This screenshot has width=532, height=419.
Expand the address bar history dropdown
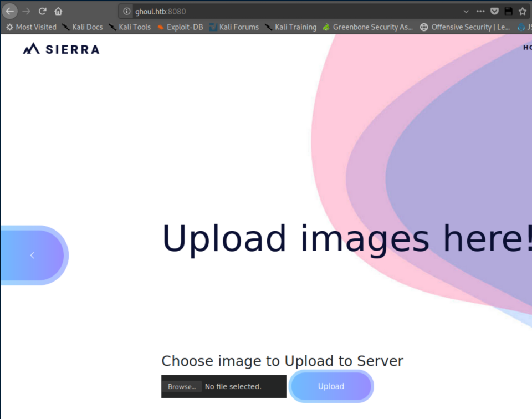click(465, 11)
